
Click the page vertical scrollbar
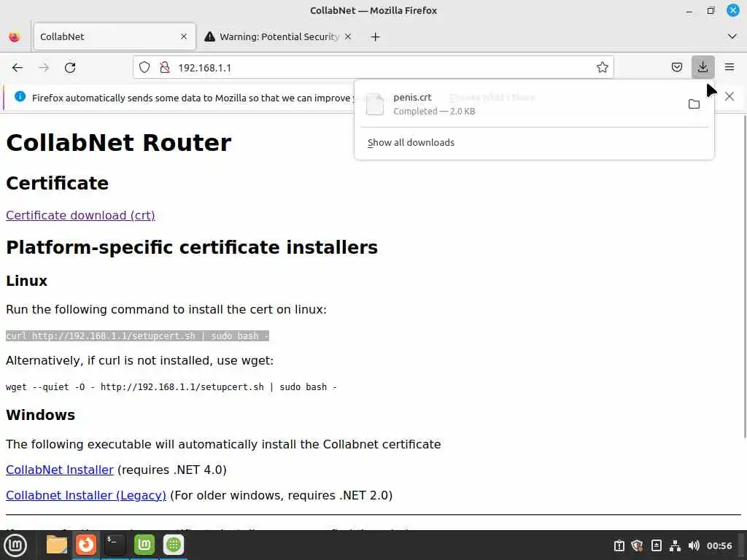pos(743,276)
